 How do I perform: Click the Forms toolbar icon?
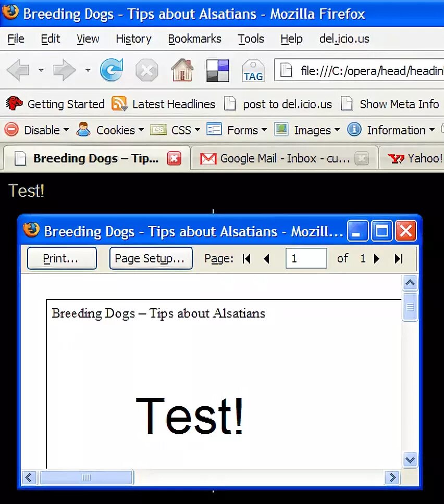214,129
